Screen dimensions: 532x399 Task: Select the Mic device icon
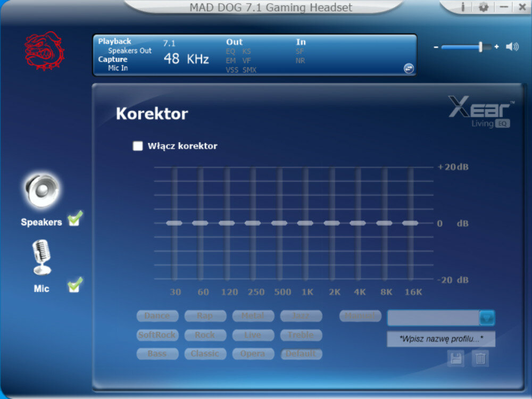click(41, 257)
